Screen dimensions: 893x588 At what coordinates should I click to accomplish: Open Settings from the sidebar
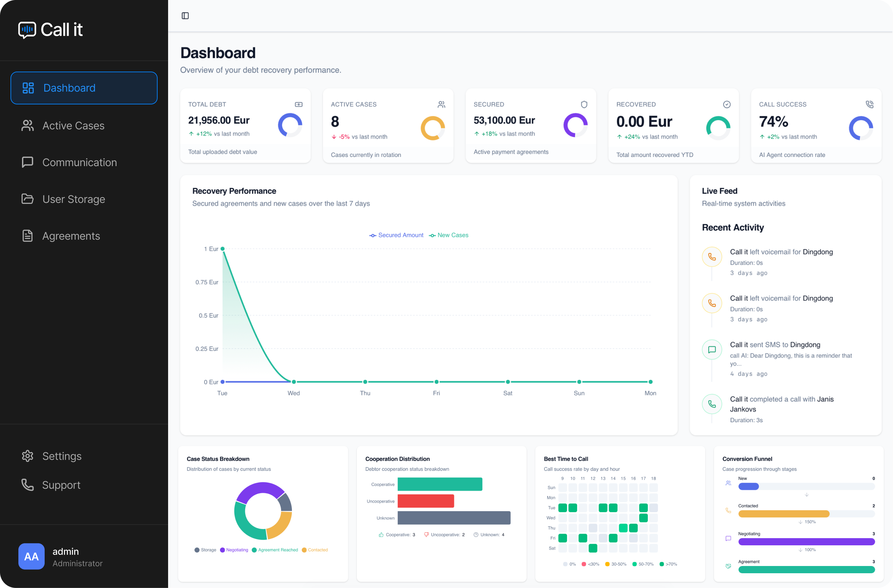tap(62, 456)
